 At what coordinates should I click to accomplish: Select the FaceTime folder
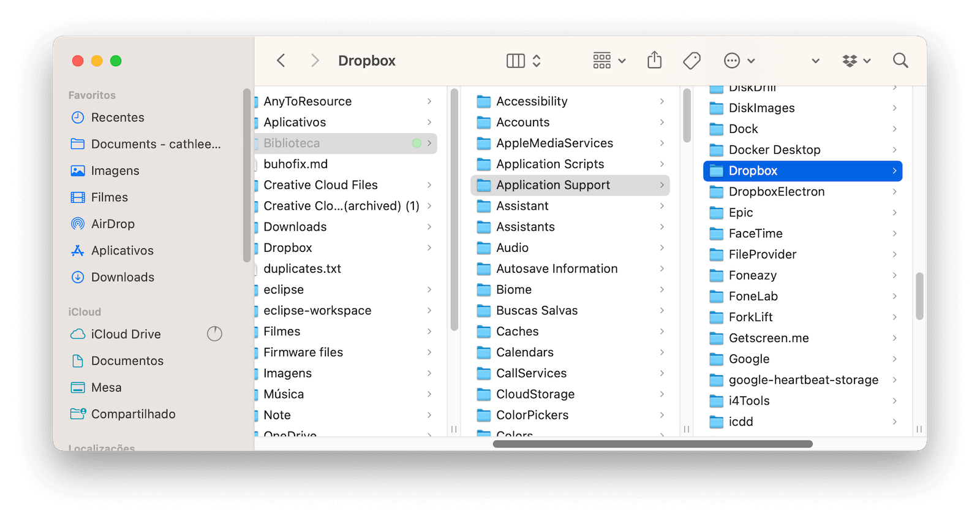click(x=803, y=234)
